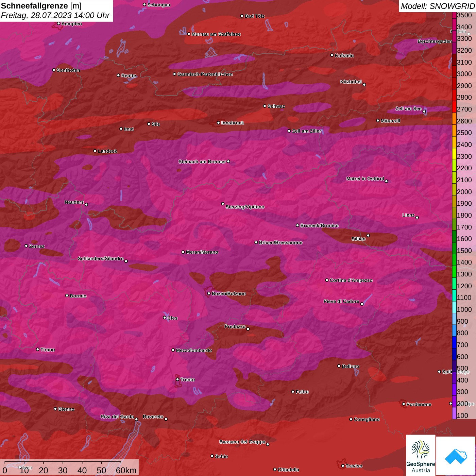476x476 pixels.
Task: Click the Bienno label
Action: [x=66, y=409]
